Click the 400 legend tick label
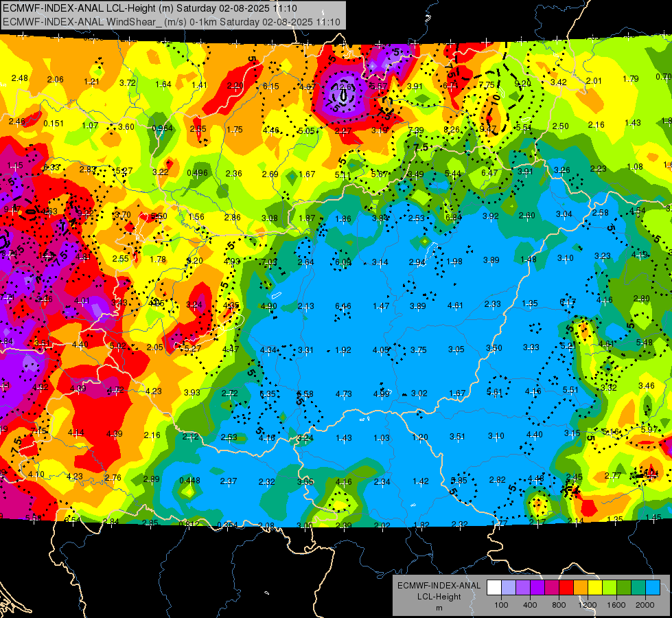Viewport: 672px width, 618px height. [x=530, y=605]
